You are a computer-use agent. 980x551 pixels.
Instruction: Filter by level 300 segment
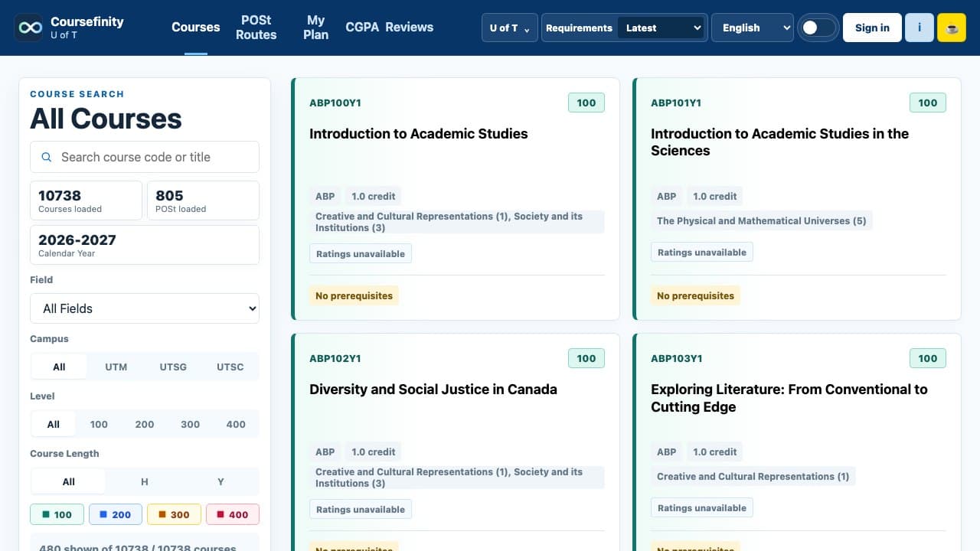[191, 424]
